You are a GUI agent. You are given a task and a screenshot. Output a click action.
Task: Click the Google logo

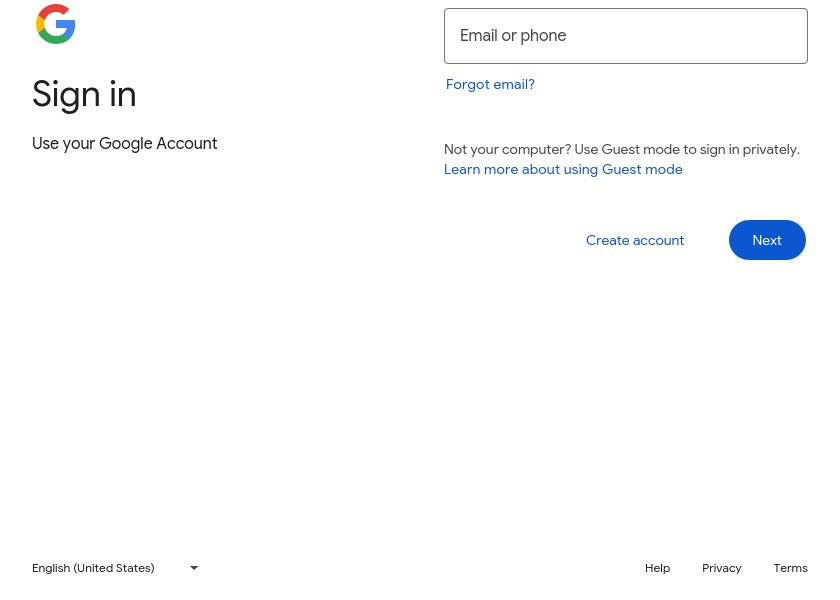pyautogui.click(x=56, y=24)
